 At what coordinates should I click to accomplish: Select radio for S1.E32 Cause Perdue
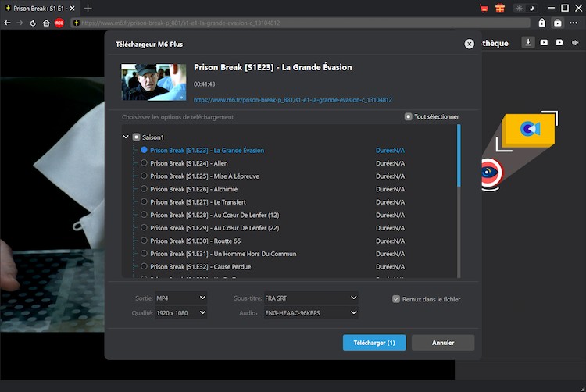[144, 266]
